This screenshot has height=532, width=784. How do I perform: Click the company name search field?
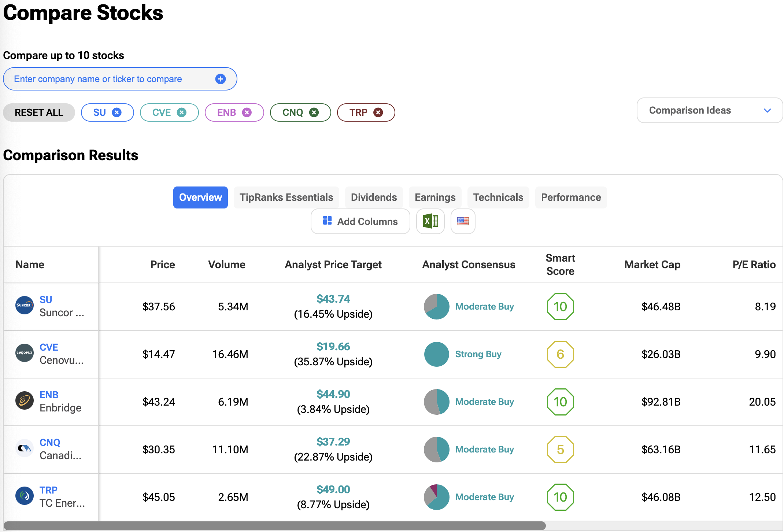pyautogui.click(x=120, y=79)
